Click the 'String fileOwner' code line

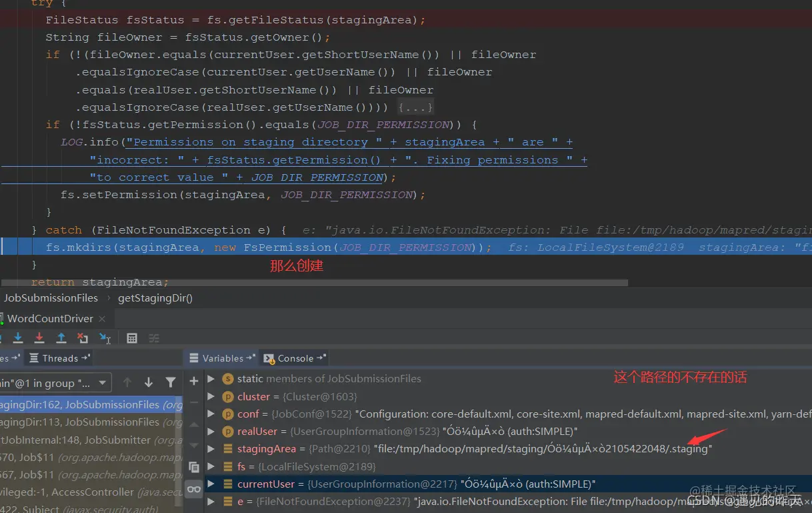(188, 37)
